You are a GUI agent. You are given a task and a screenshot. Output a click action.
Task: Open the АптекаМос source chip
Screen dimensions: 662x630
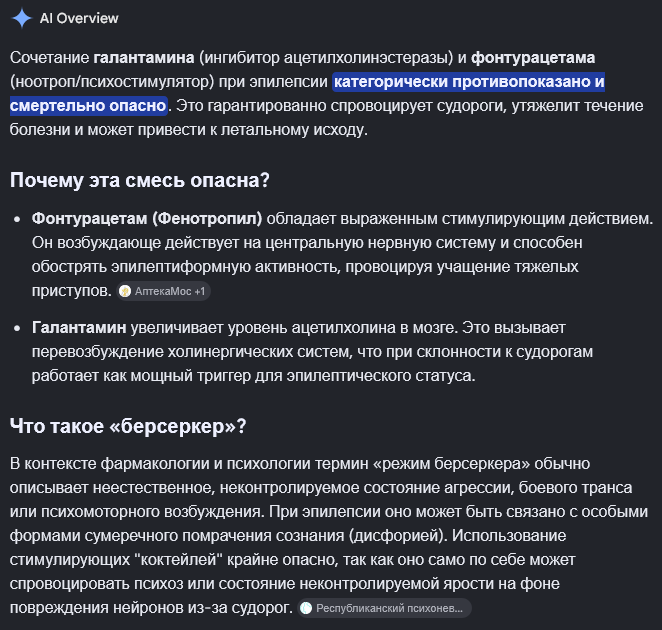(163, 291)
